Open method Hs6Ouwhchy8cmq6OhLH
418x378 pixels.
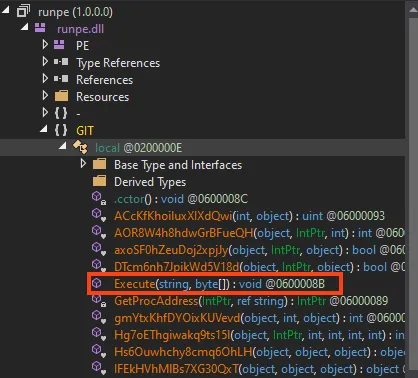coord(259,352)
